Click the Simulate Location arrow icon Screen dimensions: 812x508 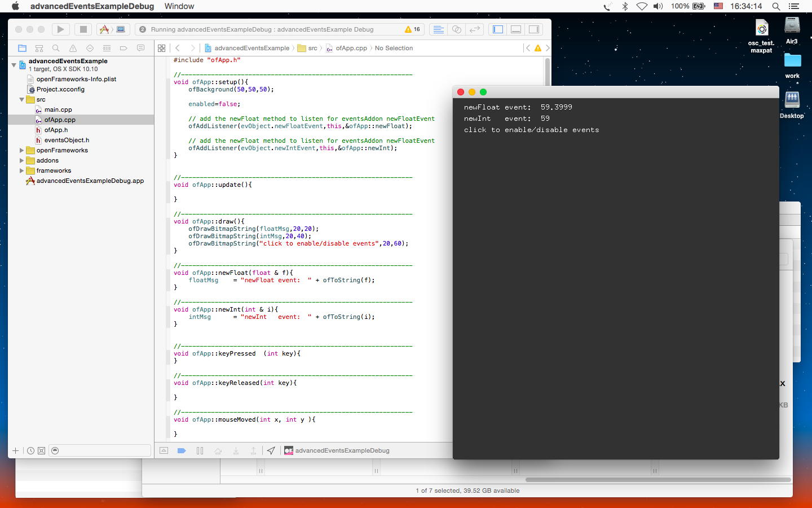tap(271, 450)
